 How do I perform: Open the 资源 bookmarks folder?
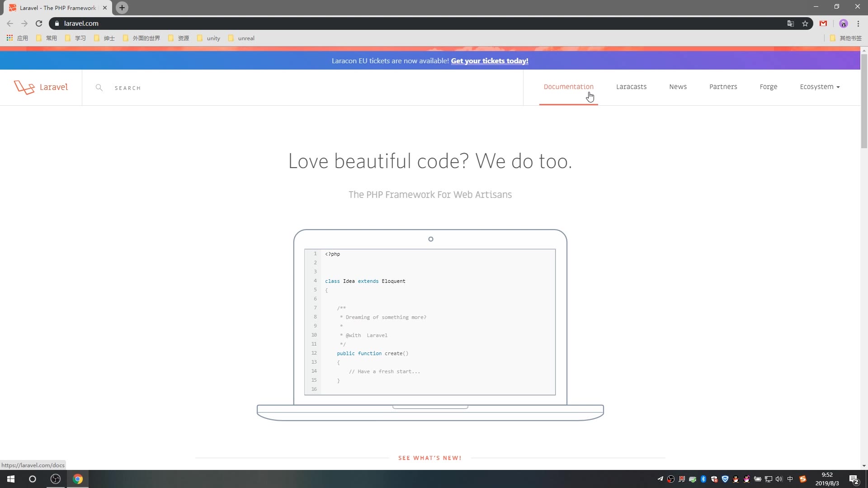(x=179, y=38)
